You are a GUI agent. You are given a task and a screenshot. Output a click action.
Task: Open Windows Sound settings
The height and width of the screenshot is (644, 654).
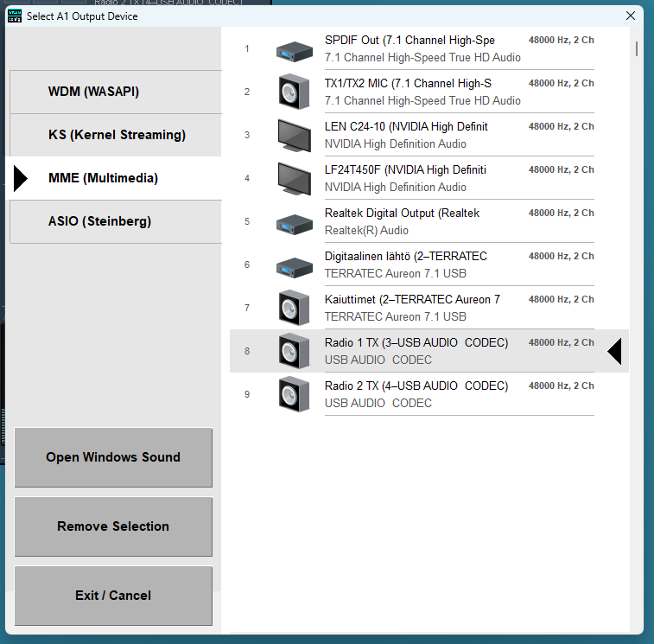coord(113,457)
